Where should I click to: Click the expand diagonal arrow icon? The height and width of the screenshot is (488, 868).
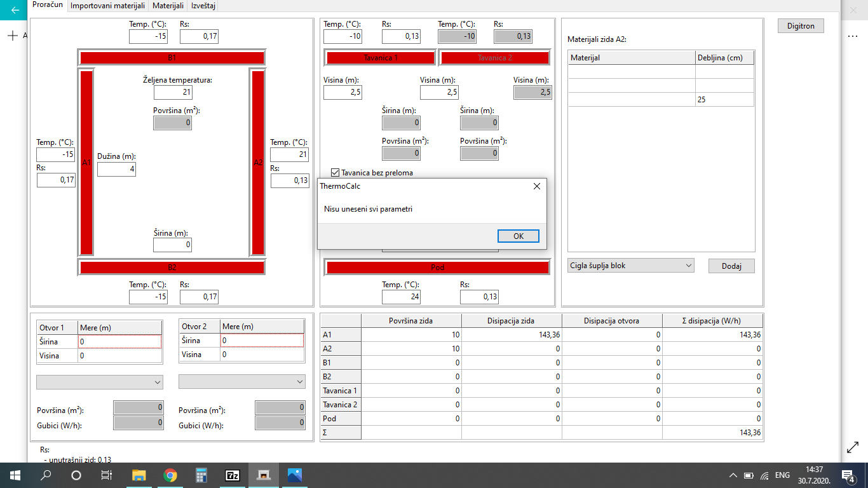[853, 448]
